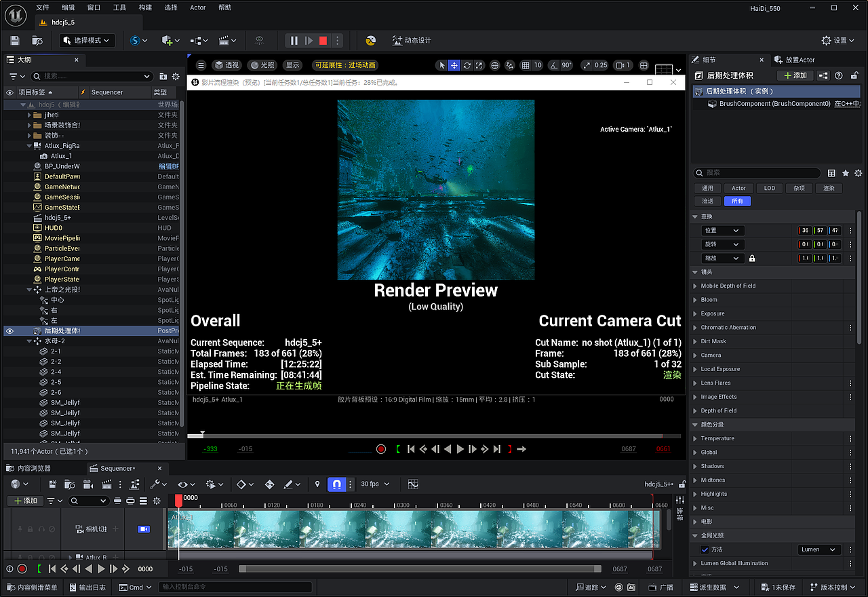The width and height of the screenshot is (868, 597).
Task: Open camera speed setting in viewport
Action: click(x=623, y=65)
